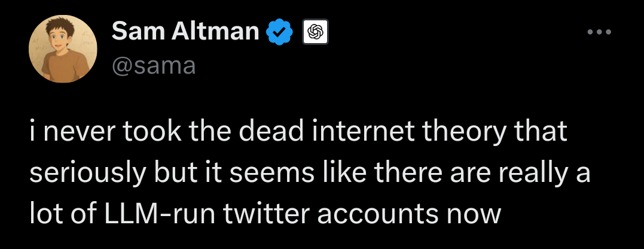Open the @sama handle link
Viewport: 644px width, 249px height.
(x=153, y=65)
